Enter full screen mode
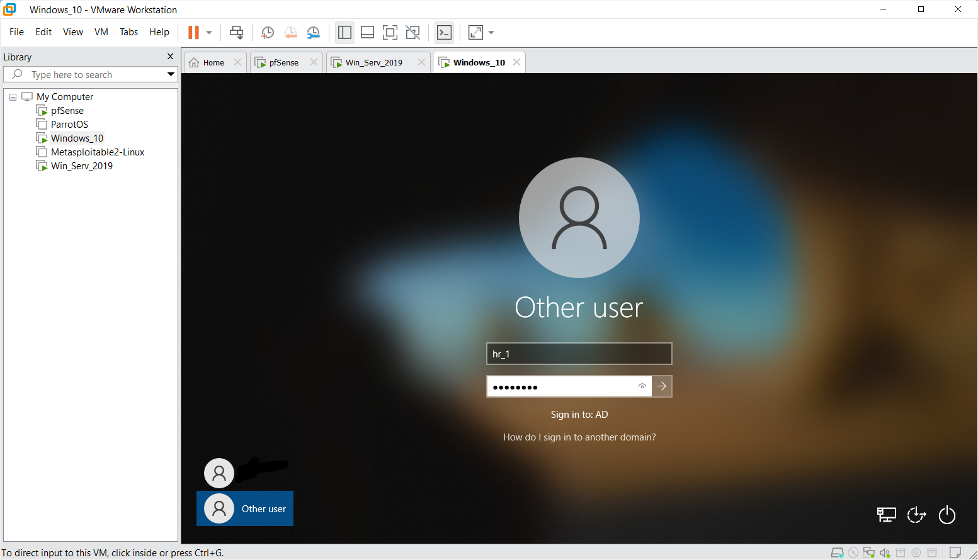978x560 pixels. pos(390,32)
